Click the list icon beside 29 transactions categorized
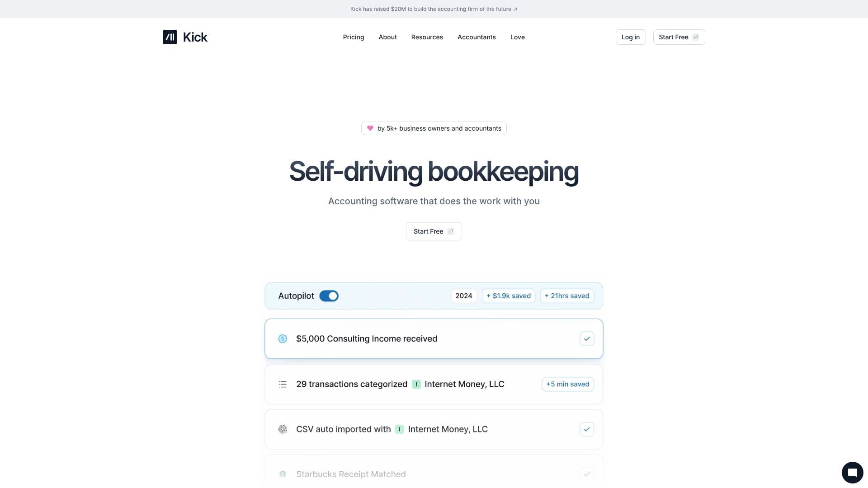This screenshot has height=488, width=868. click(x=283, y=384)
